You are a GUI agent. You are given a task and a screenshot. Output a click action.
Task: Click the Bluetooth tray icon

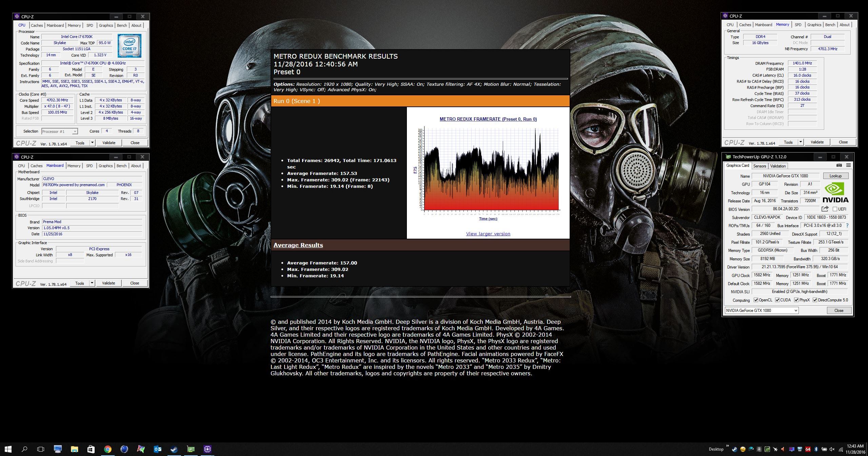tap(816, 449)
